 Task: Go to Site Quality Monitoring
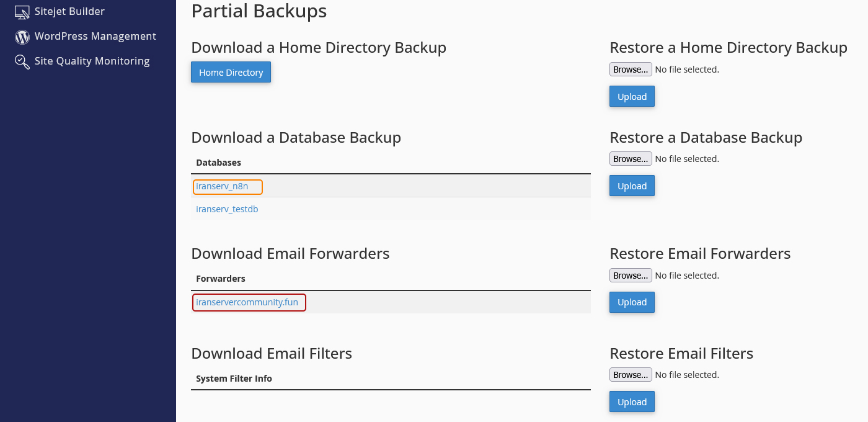(92, 61)
